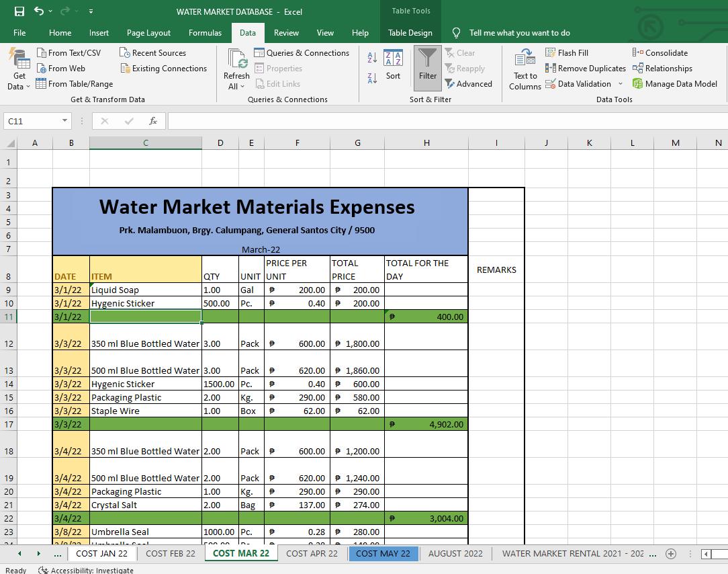Click Sort Z to A icon
728x574 pixels.
tap(372, 78)
